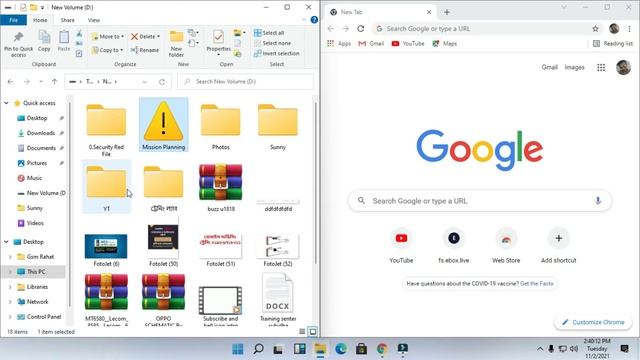The height and width of the screenshot is (360, 640).
Task: Open Gmail bookmark in bookmarks bar
Action: [371, 43]
